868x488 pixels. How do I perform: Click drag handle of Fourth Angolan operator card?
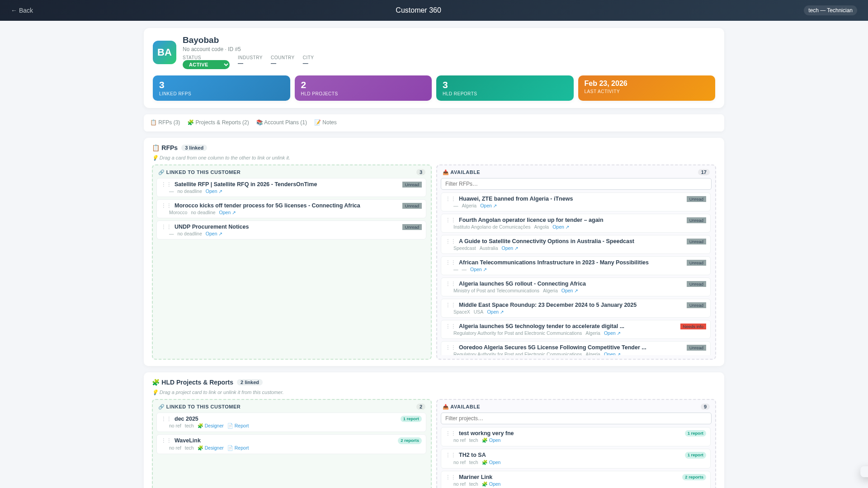(x=451, y=220)
